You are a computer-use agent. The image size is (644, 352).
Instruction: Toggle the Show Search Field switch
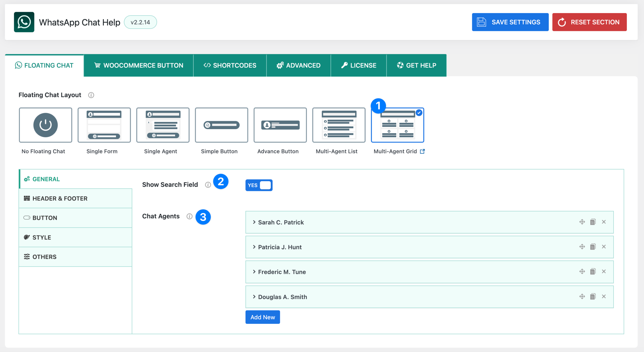click(x=259, y=185)
